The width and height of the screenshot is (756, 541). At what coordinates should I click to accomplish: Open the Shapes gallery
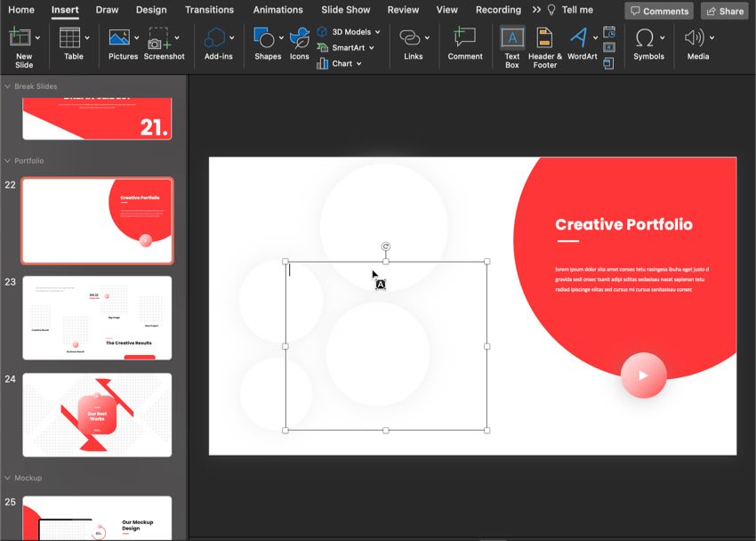(264, 37)
